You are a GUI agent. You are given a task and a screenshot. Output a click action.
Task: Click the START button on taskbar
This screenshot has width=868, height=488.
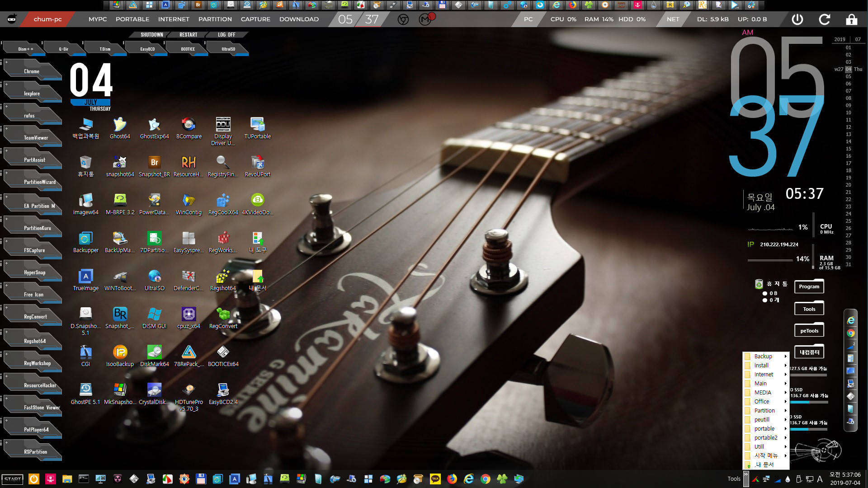click(13, 479)
